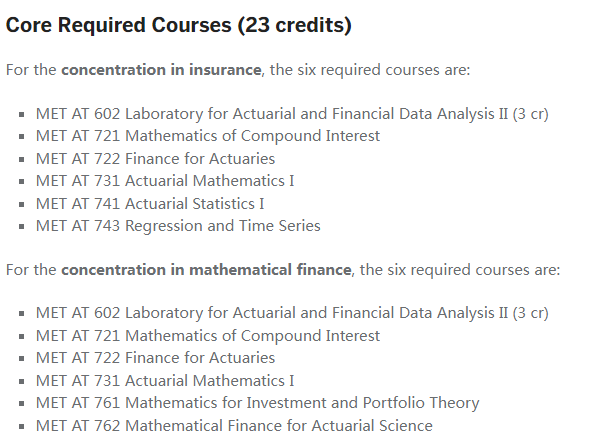The image size is (590, 443).
Task: Click the bullet beside MET AT 762
Action: 21,427
